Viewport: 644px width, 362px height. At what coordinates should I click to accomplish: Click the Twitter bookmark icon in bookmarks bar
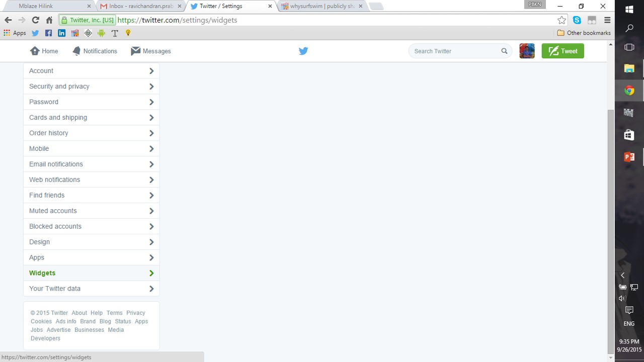click(35, 33)
